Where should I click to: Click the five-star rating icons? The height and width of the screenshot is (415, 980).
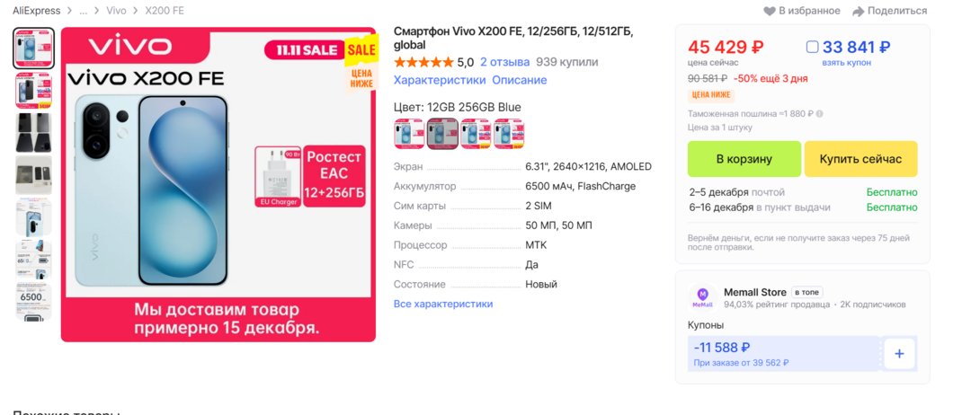click(x=423, y=63)
